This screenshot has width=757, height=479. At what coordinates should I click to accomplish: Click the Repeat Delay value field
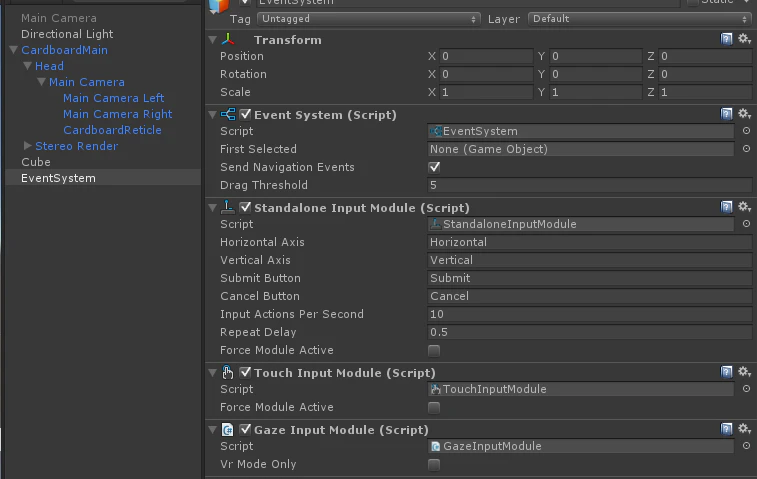[590, 332]
